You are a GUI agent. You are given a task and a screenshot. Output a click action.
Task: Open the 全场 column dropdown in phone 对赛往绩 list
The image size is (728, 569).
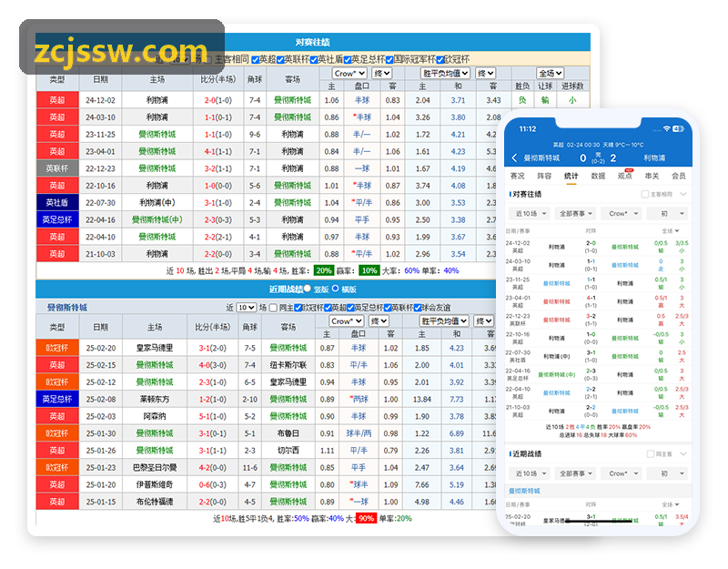tap(671, 231)
